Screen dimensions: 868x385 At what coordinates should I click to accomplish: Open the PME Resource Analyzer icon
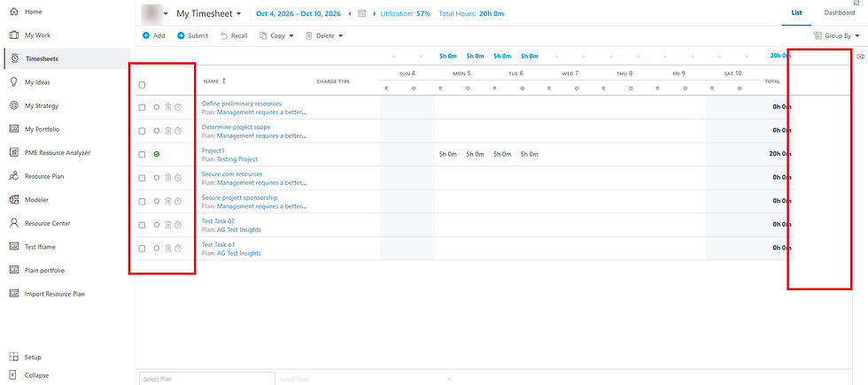(x=14, y=152)
